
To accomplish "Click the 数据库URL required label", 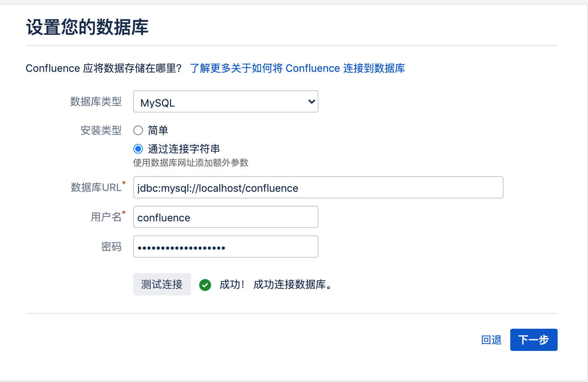I will click(96, 187).
